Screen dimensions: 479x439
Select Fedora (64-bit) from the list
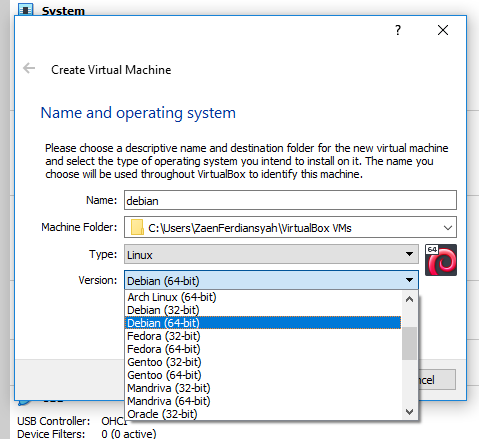(263, 349)
